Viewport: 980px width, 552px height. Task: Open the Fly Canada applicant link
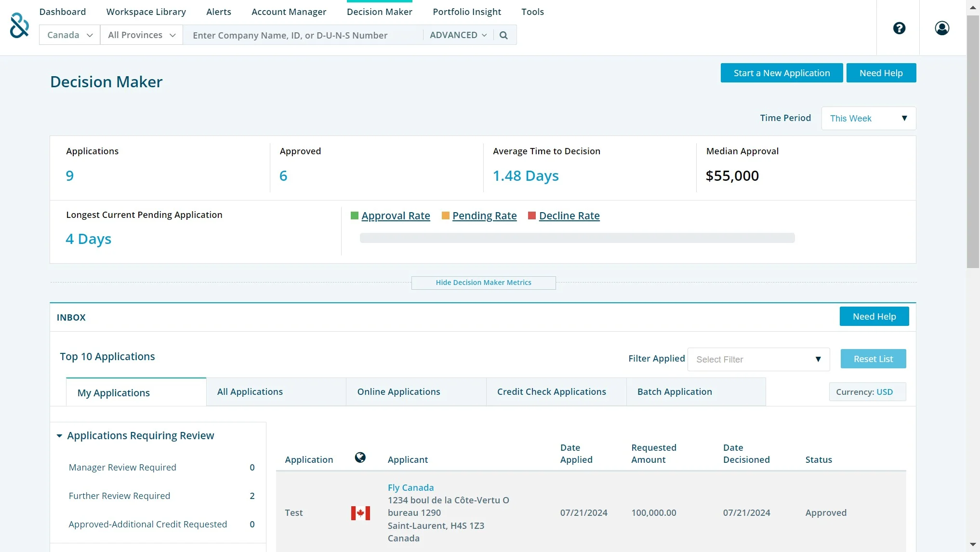coord(411,488)
